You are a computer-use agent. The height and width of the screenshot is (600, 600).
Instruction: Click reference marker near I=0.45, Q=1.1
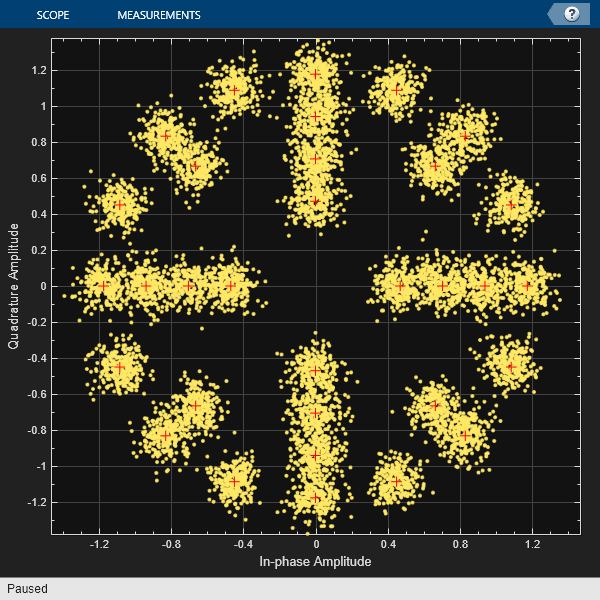(x=396, y=90)
